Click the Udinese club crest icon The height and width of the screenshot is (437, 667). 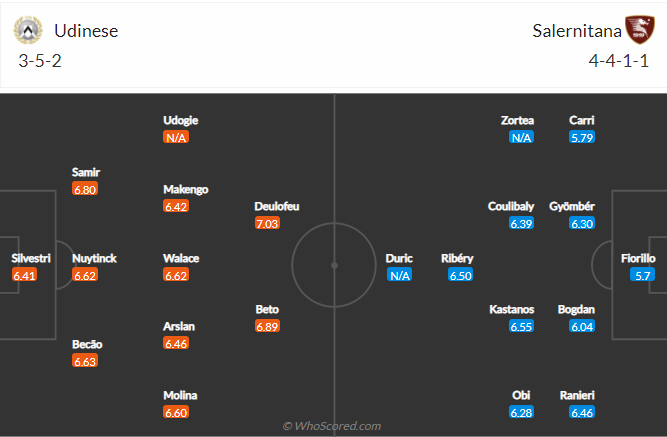tap(28, 30)
